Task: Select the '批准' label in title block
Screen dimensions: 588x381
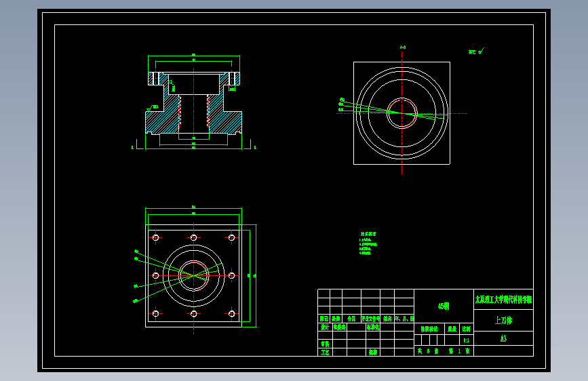Action: click(x=373, y=353)
